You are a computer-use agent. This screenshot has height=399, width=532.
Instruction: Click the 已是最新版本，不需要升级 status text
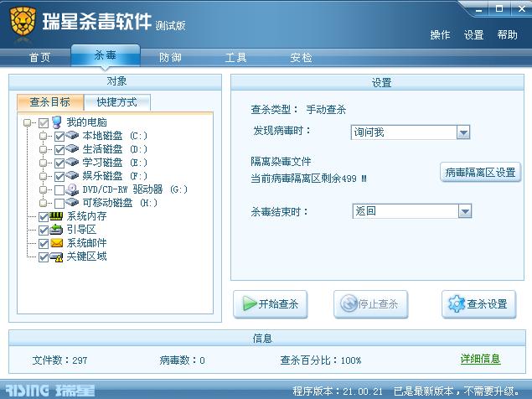[457, 391]
